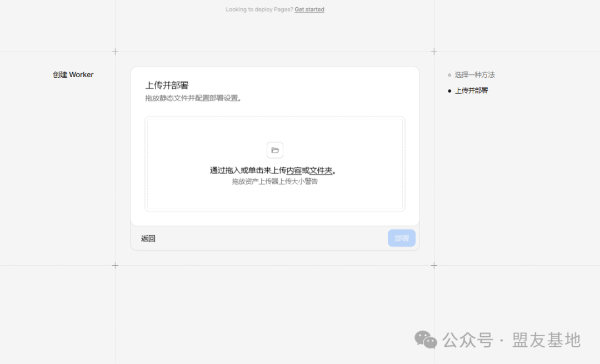Click the '创建 Worker' page heading
This screenshot has height=364, width=600.
tap(73, 75)
